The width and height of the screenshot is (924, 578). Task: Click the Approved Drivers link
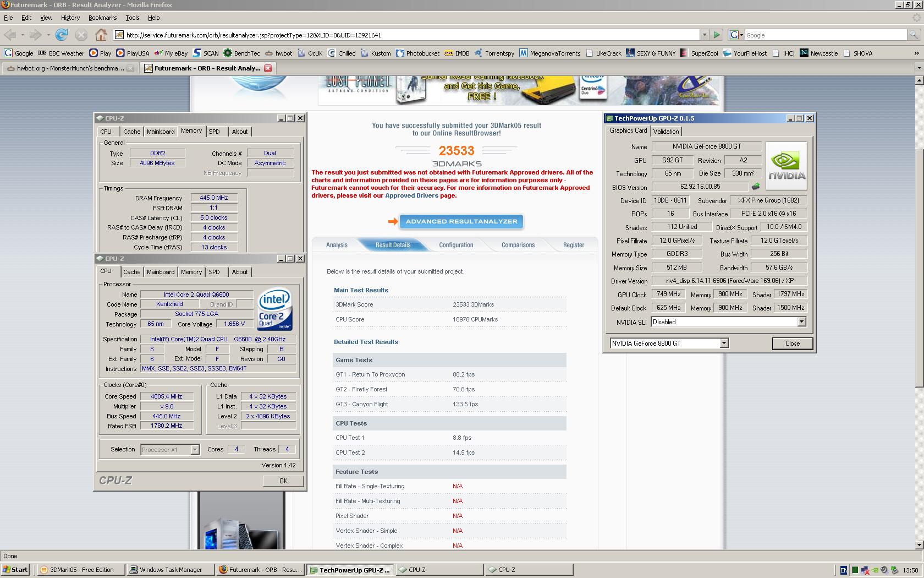411,195
